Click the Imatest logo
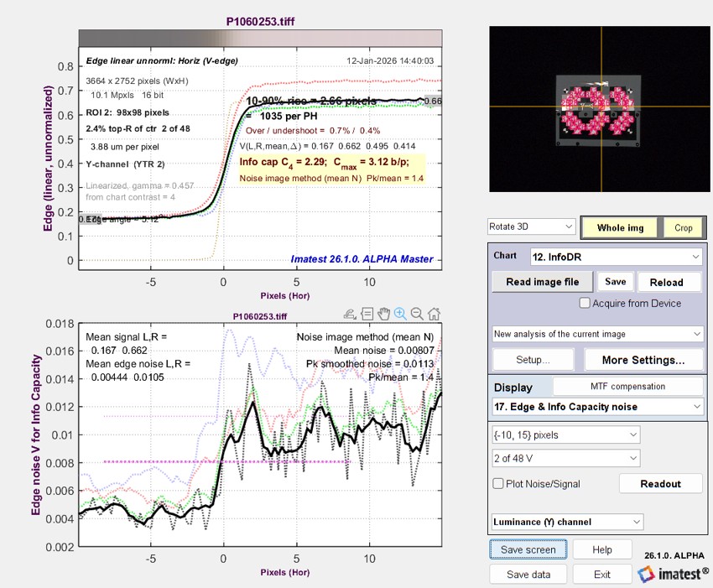The width and height of the screenshot is (713, 588). [x=669, y=574]
